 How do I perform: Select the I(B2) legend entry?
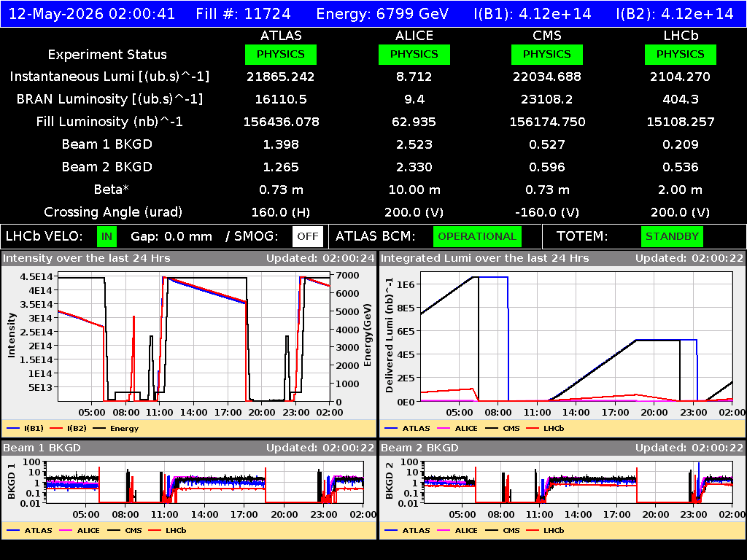pyautogui.click(x=68, y=428)
